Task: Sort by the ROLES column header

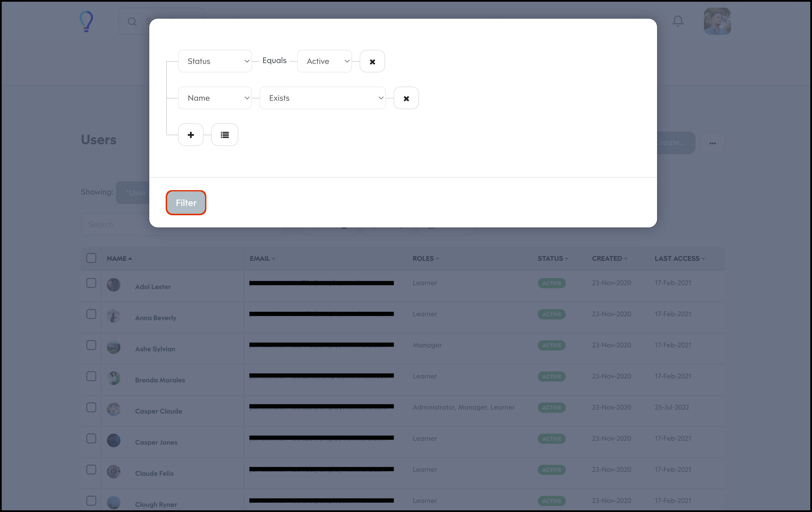Action: coord(426,259)
